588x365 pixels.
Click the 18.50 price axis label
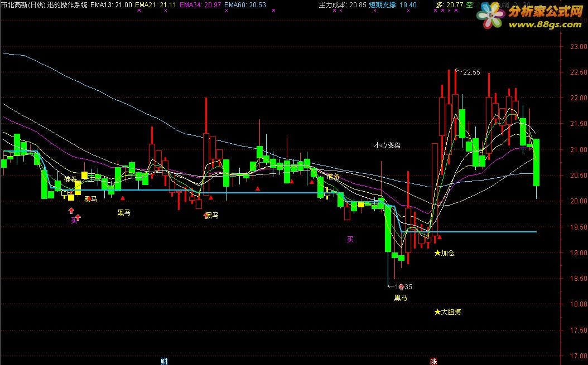pos(579,279)
